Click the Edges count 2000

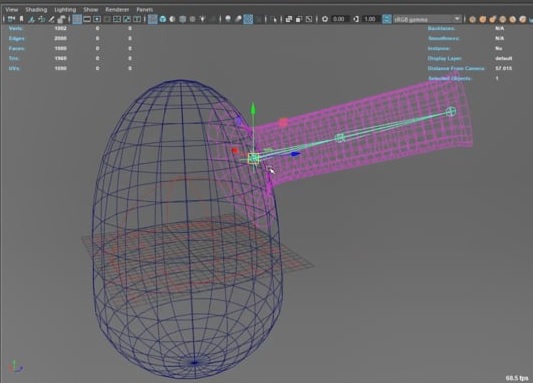(x=61, y=38)
